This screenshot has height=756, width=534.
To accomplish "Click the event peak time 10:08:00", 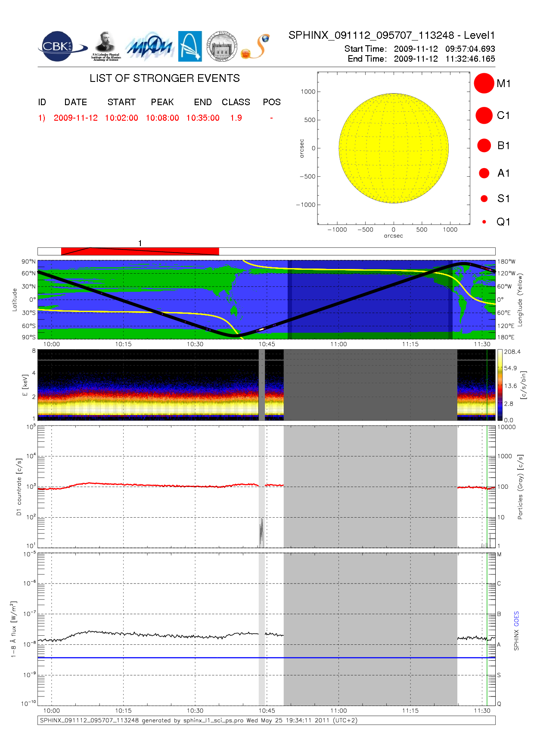I will (162, 118).
